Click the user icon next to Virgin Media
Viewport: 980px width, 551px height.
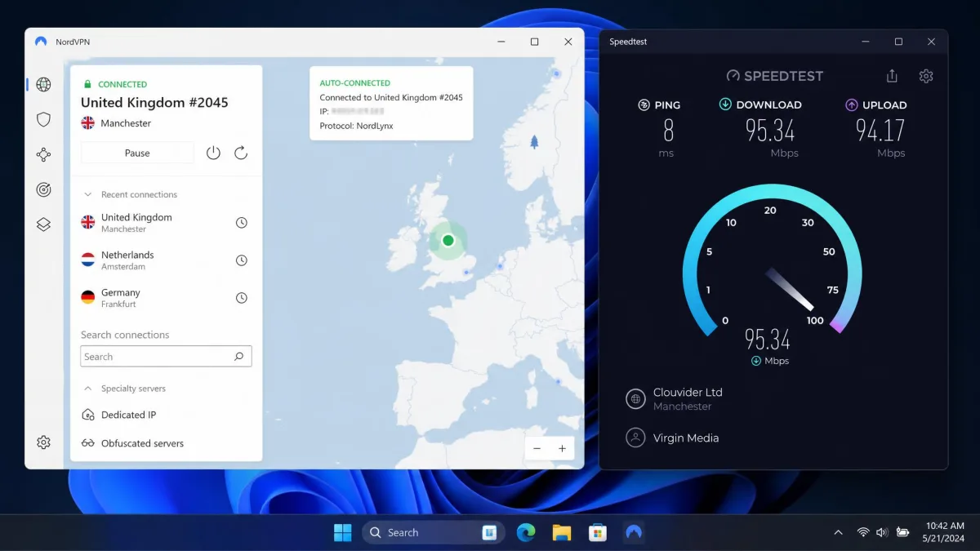635,438
